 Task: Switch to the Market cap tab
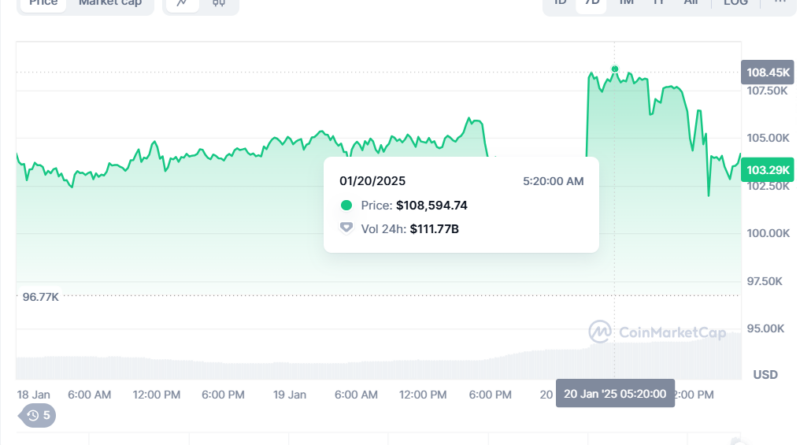click(110, 3)
